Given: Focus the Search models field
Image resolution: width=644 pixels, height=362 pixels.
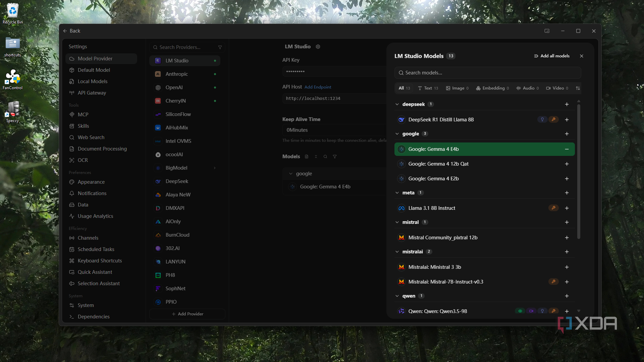Looking at the screenshot, I should click(x=488, y=73).
